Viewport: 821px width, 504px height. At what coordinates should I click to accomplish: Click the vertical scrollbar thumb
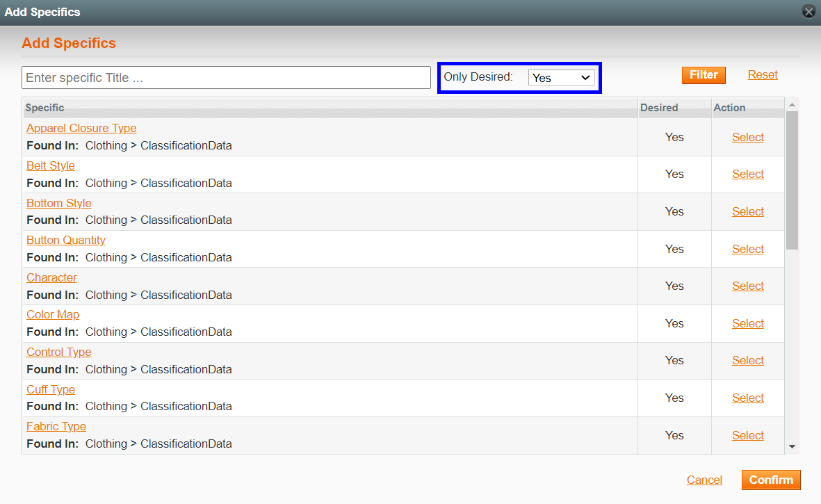(x=792, y=179)
